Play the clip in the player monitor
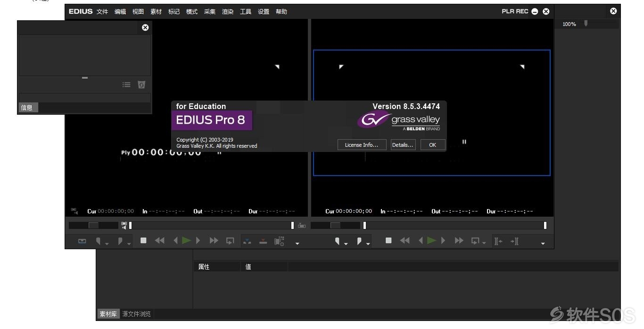 click(187, 241)
